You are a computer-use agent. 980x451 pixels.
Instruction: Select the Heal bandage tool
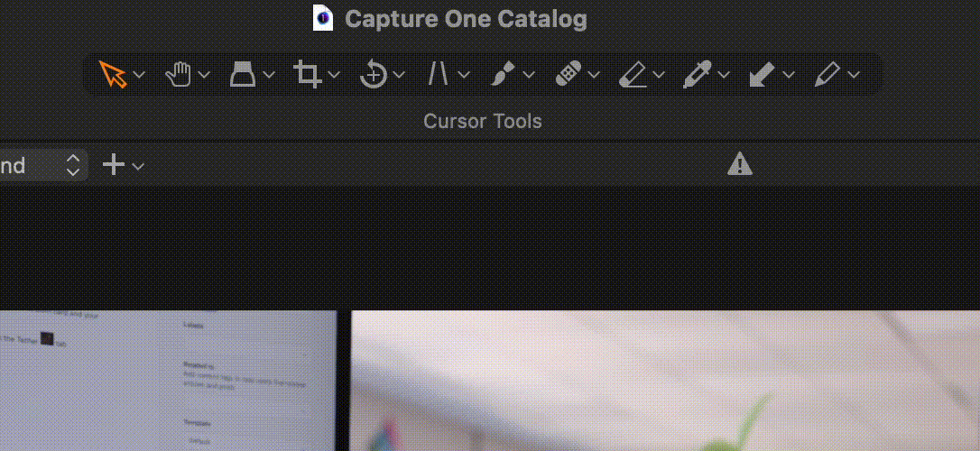pos(569,74)
